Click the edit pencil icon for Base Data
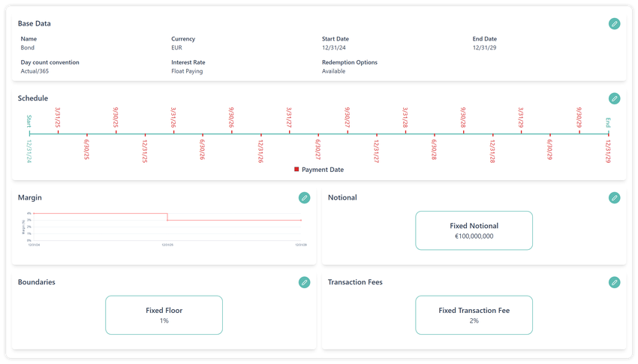 point(614,24)
